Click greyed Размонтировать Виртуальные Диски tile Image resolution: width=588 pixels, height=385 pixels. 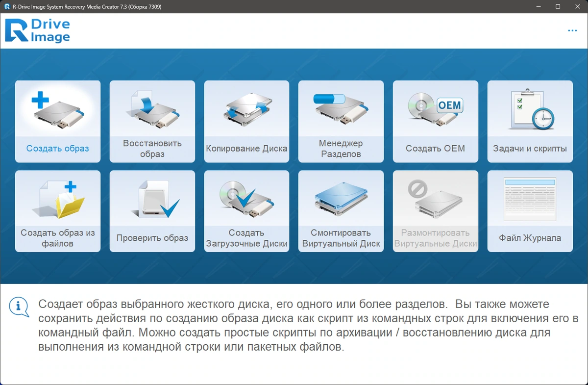(436, 211)
